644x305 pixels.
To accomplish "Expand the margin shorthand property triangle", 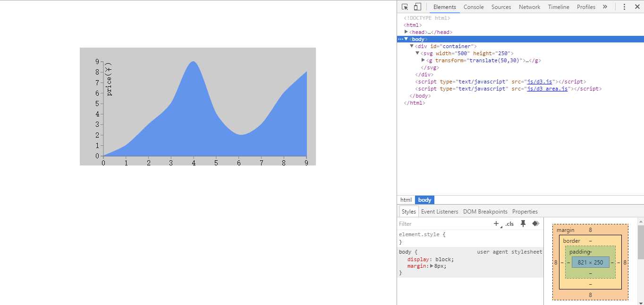I will (x=432, y=266).
